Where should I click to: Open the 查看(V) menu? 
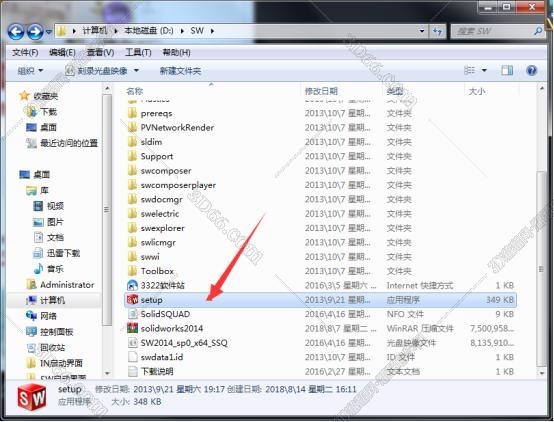pos(100,53)
